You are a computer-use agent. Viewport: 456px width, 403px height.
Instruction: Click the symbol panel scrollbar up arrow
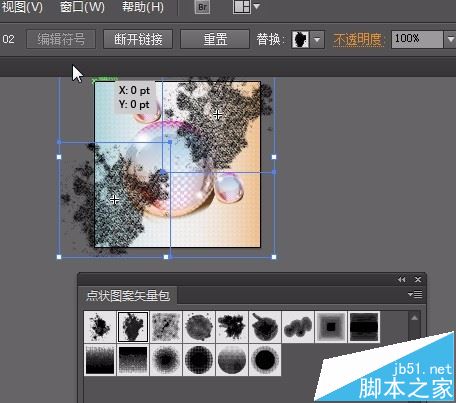414,318
